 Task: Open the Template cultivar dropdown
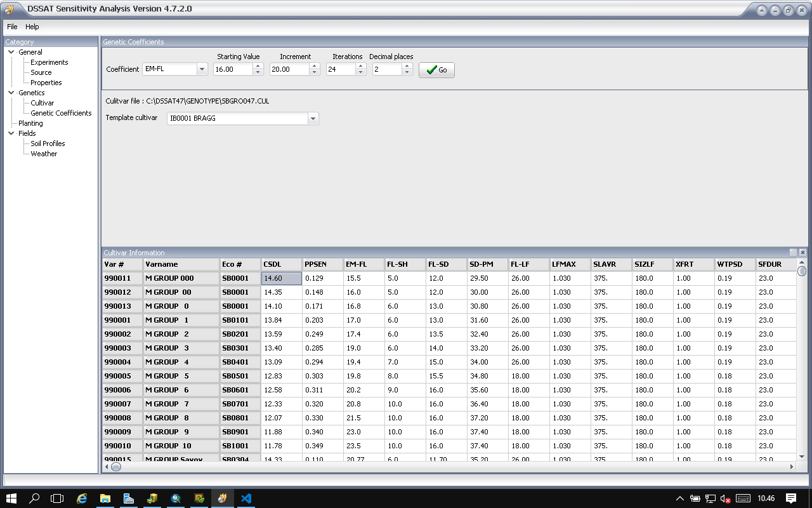coord(312,119)
